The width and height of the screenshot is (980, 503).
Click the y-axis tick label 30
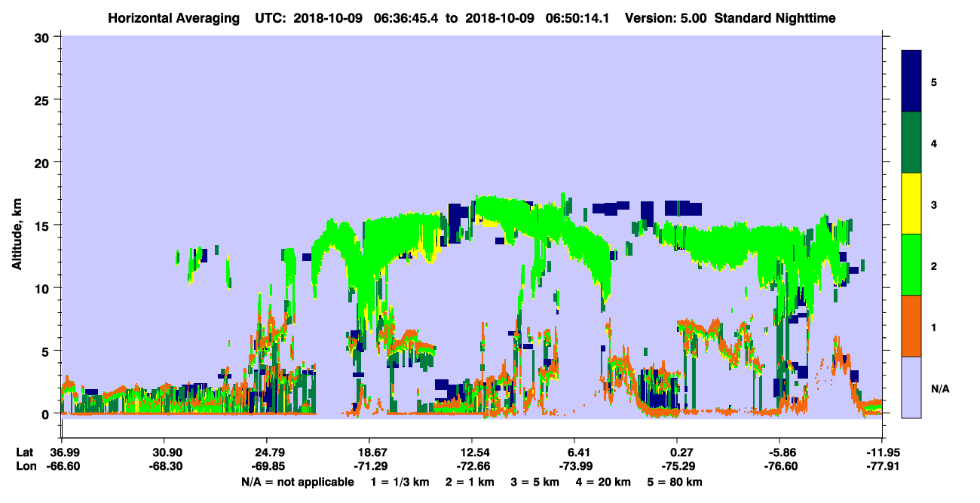pos(44,37)
